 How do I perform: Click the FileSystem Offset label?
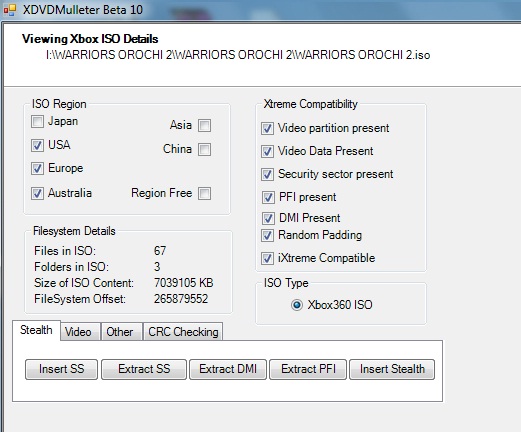[80, 299]
